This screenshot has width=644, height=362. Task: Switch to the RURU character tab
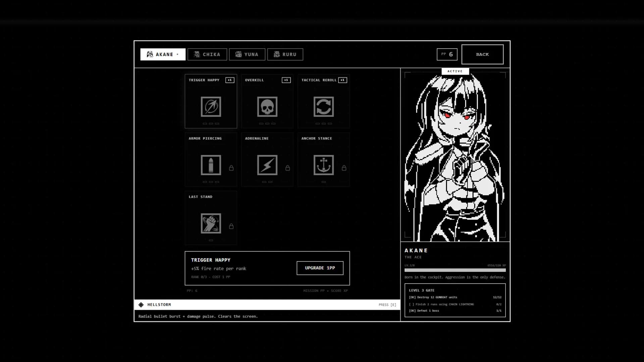[285, 54]
